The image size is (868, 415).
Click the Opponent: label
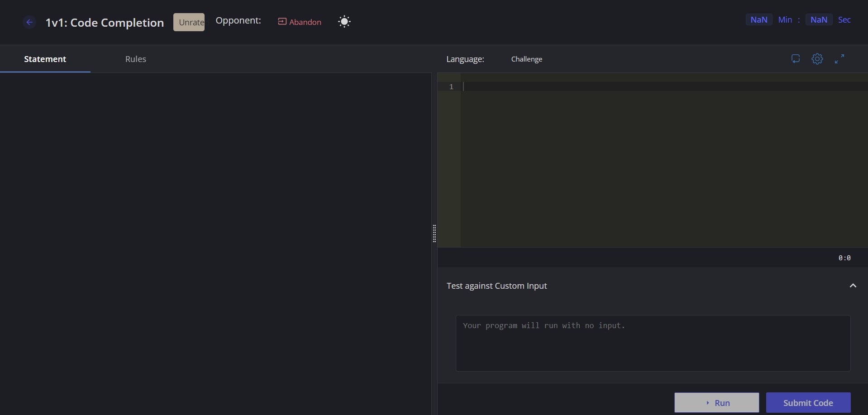[238, 20]
